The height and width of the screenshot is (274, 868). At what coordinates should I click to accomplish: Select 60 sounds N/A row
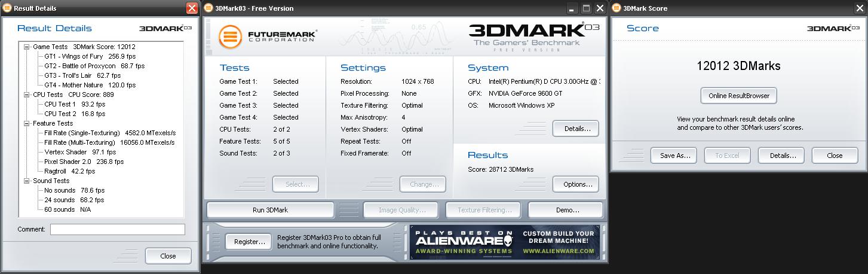(68, 209)
